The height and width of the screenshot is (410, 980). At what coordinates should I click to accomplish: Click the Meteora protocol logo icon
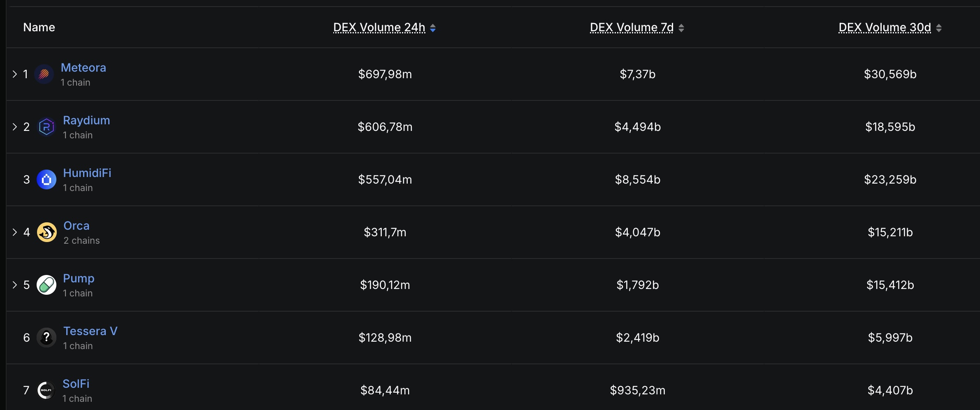click(x=44, y=74)
